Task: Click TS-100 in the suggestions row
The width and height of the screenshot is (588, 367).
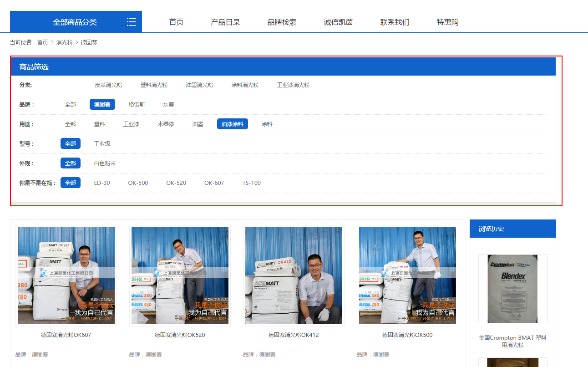Action: click(x=251, y=183)
